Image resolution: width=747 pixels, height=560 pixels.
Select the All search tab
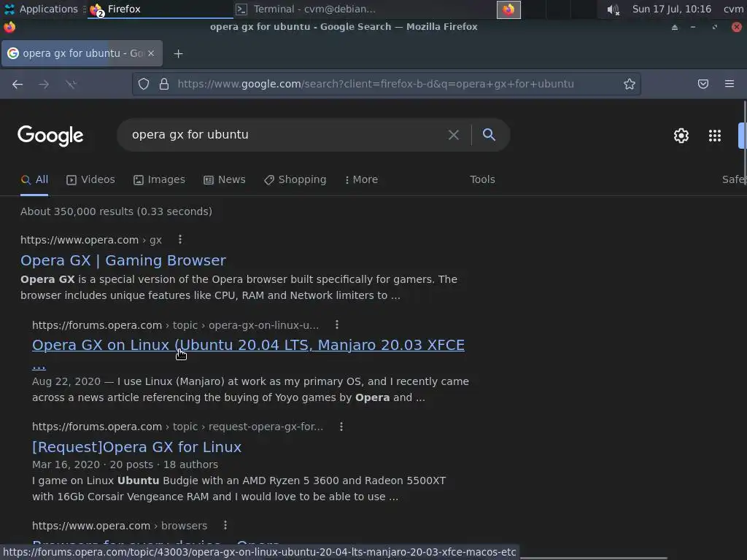pyautogui.click(x=34, y=180)
